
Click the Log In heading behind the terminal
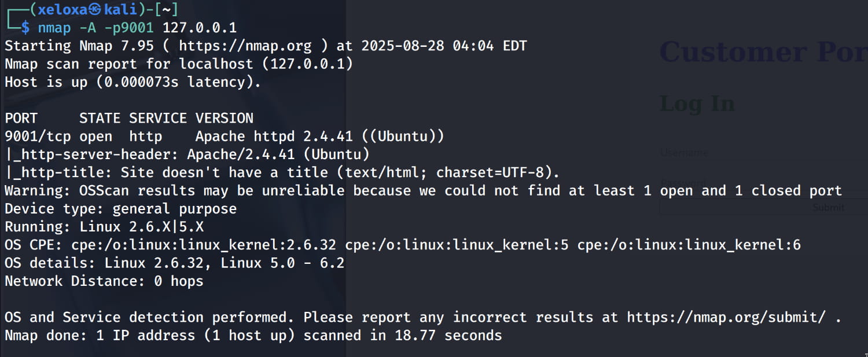[697, 104]
